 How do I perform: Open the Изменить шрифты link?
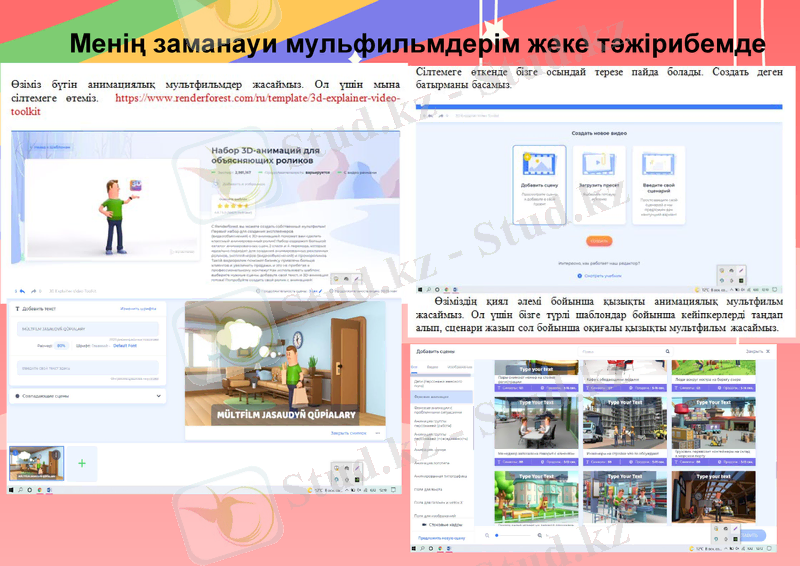pos(138,309)
